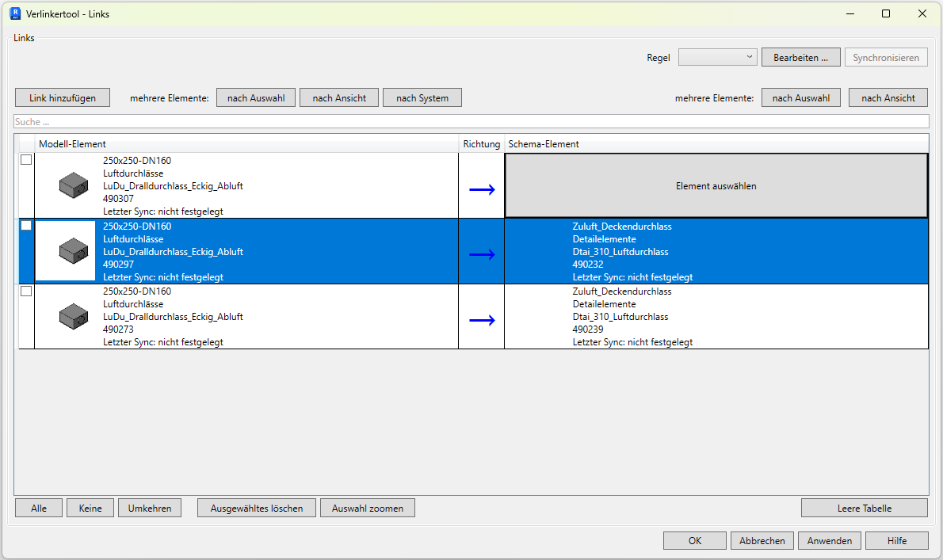The image size is (943, 560).
Task: Focus the Suche search field
Action: click(471, 122)
